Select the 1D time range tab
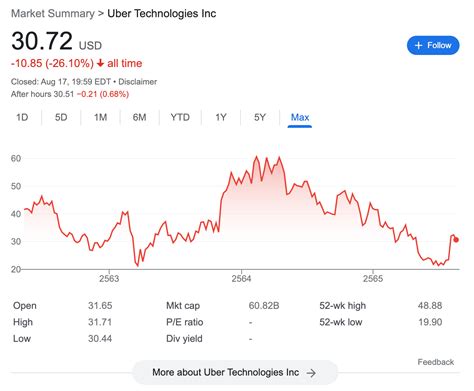Image resolution: width=474 pixels, height=391 pixels. tap(22, 117)
